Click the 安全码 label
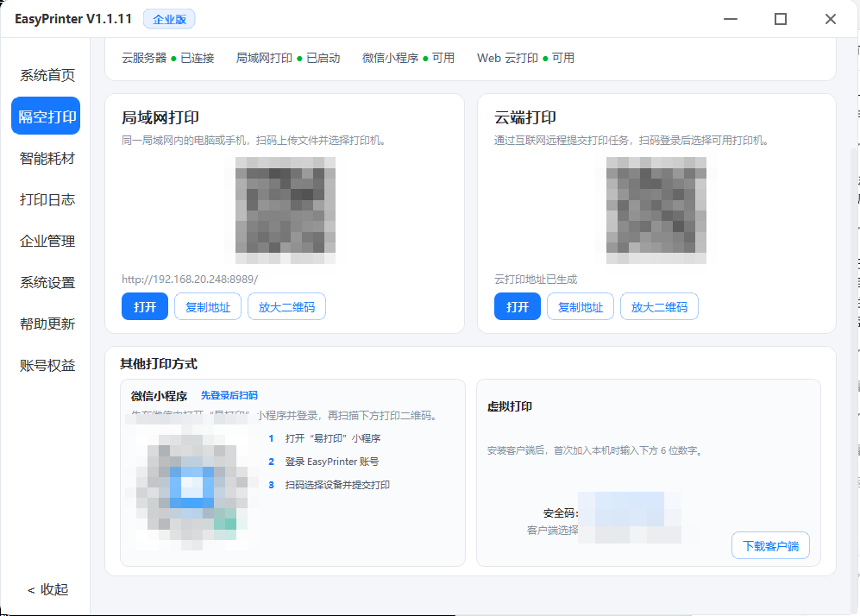The height and width of the screenshot is (616, 860). point(561,513)
